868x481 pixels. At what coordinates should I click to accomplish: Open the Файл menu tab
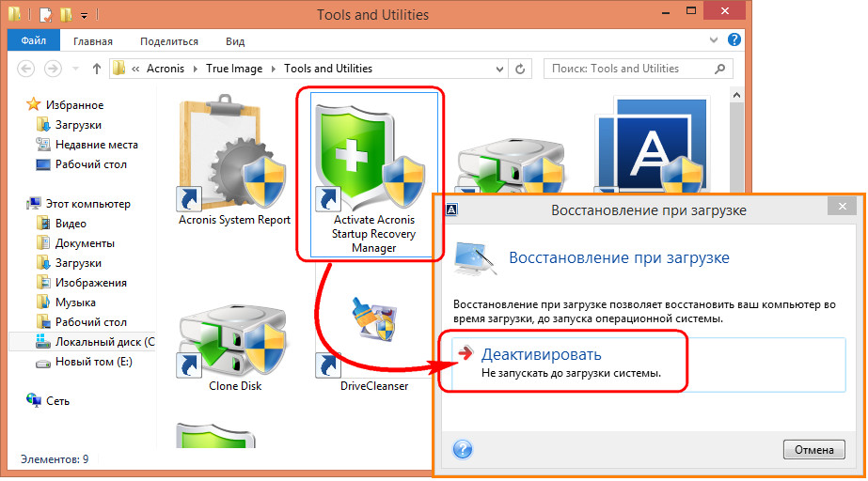tap(34, 41)
